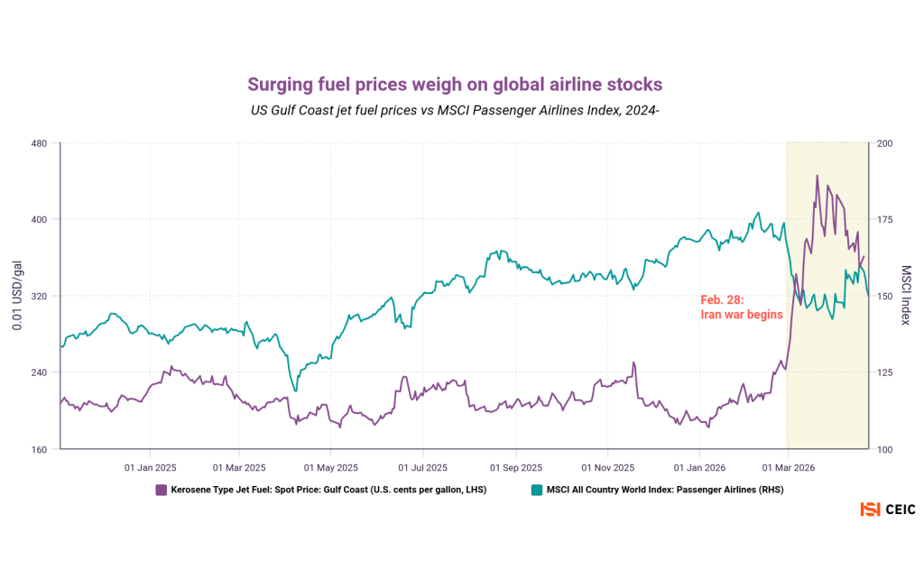Select the '01 May 2025' x-axis label
This screenshot has height=588, width=924.
pyautogui.click(x=332, y=467)
